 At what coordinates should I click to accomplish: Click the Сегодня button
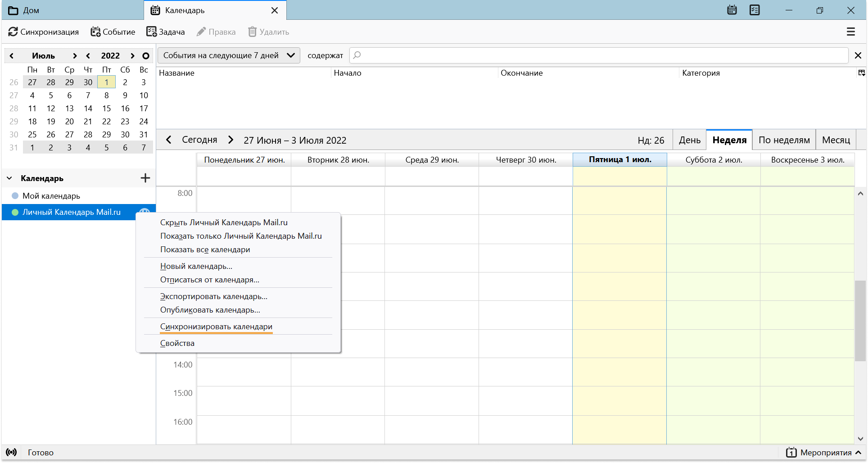click(199, 140)
